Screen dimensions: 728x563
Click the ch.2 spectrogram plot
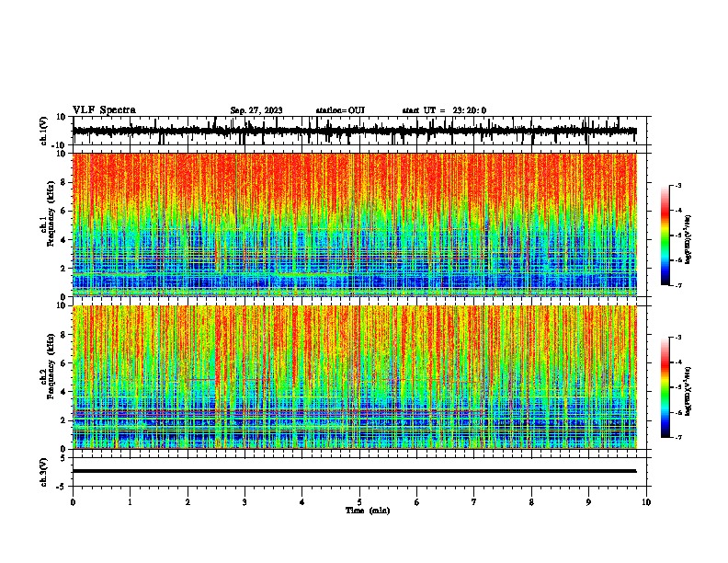(354, 377)
